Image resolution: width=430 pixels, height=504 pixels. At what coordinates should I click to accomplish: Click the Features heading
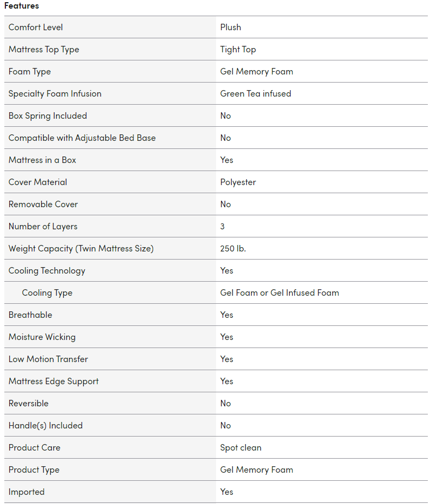(x=22, y=6)
